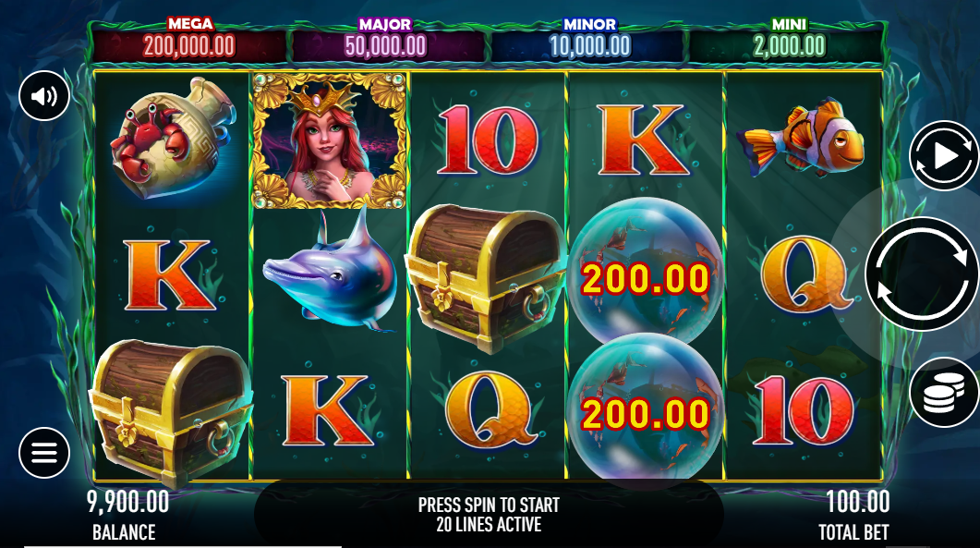This screenshot has height=548, width=980.
Task: Click the MAJOR 50,000.00 jackpot panel
Action: pos(385,40)
